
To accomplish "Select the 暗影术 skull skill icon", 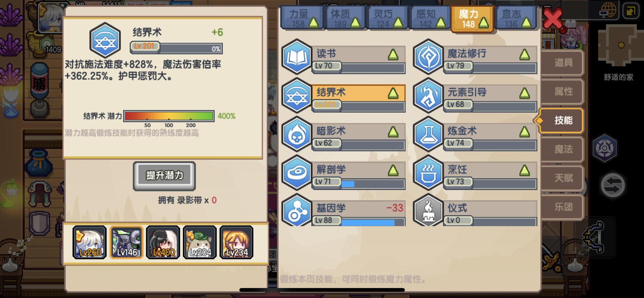I will coord(296,134).
